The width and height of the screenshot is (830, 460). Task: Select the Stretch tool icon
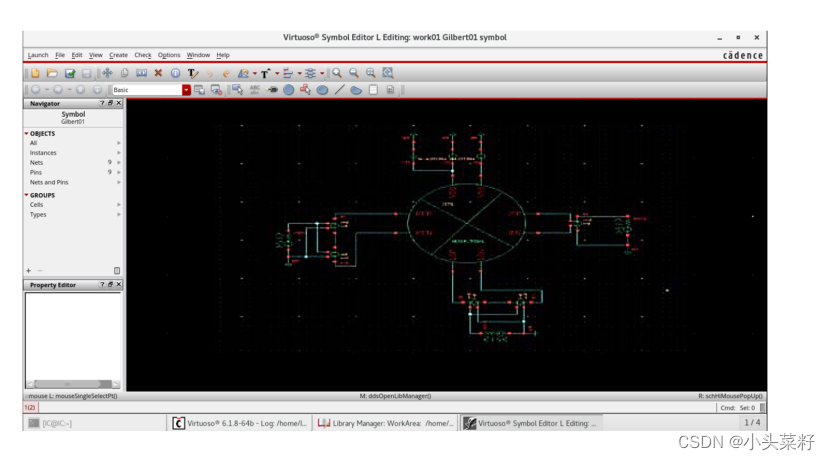141,73
